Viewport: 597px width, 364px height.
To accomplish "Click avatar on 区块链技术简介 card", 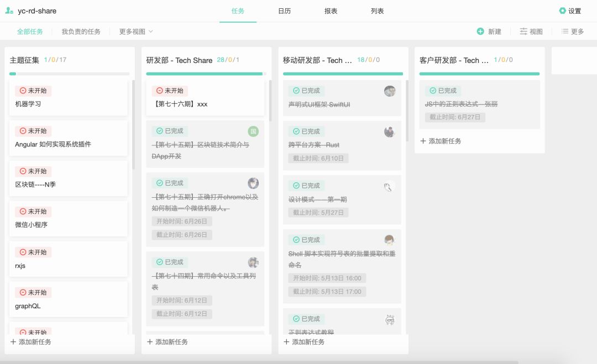I will point(253,131).
